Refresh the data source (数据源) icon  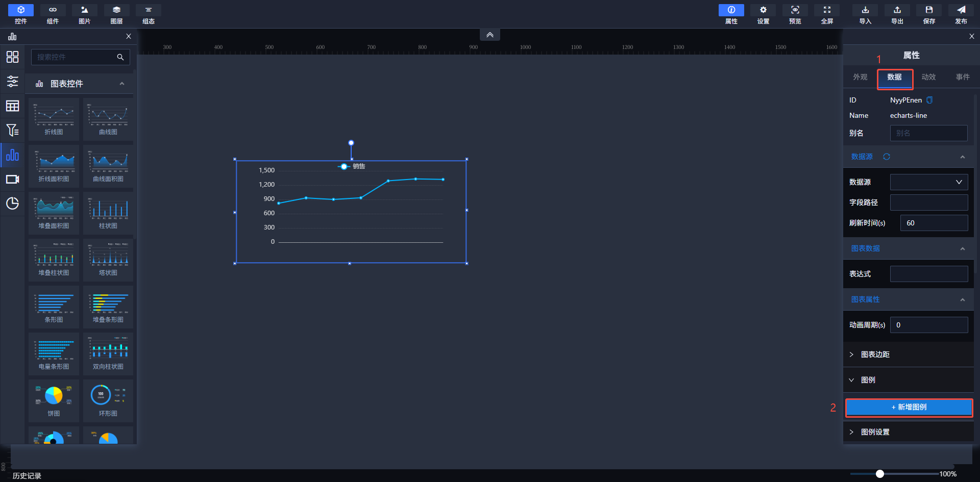pos(887,157)
